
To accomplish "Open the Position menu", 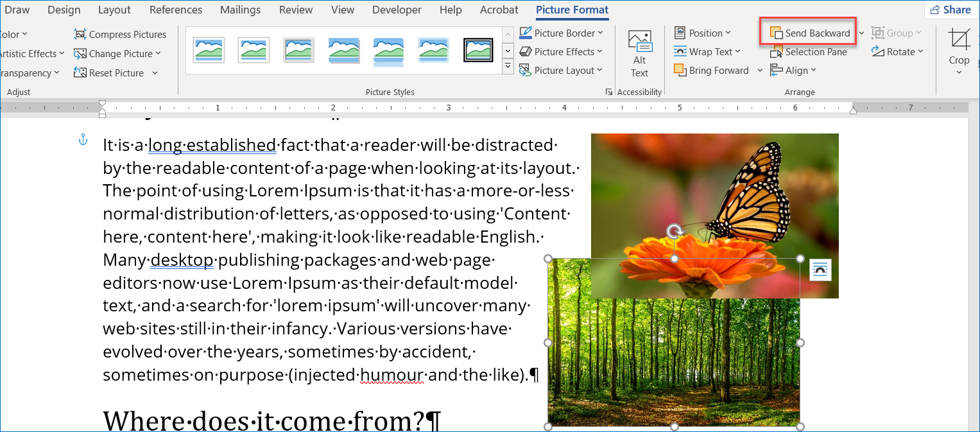I will [702, 33].
